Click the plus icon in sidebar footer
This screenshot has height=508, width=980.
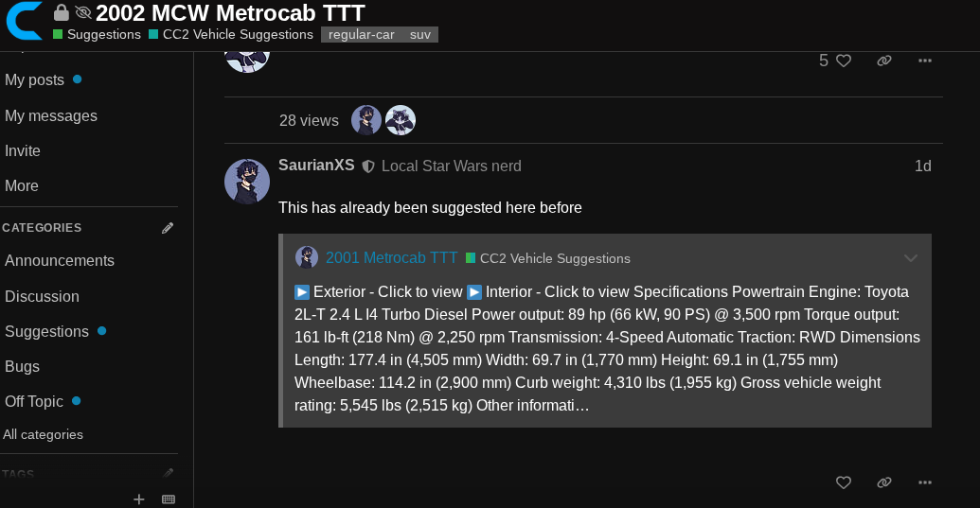[x=139, y=499]
